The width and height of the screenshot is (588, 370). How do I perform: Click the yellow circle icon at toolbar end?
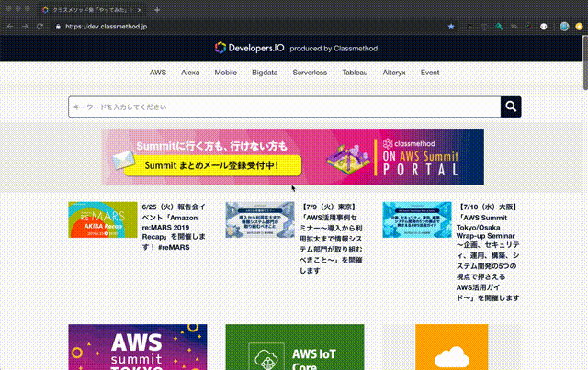[580, 27]
